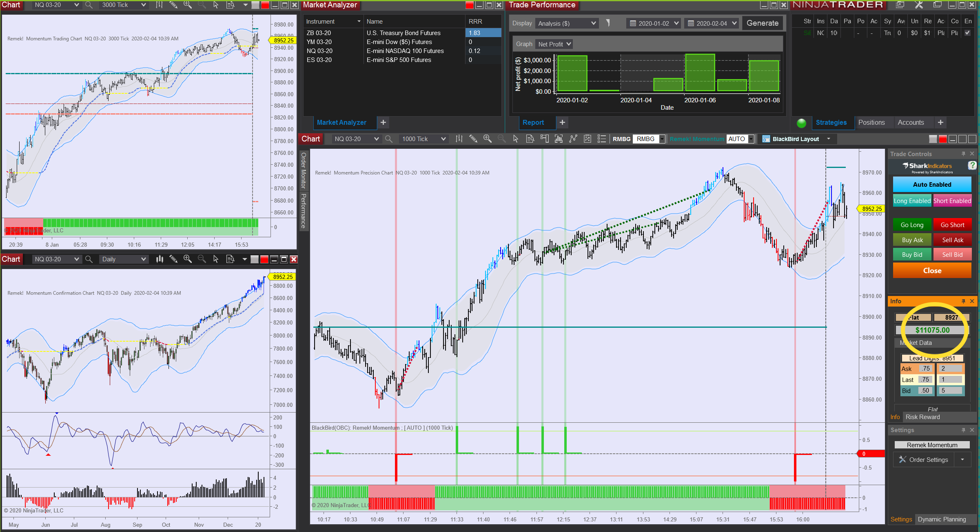Select ZB 03-20 row in Market Analyzer

click(402, 33)
